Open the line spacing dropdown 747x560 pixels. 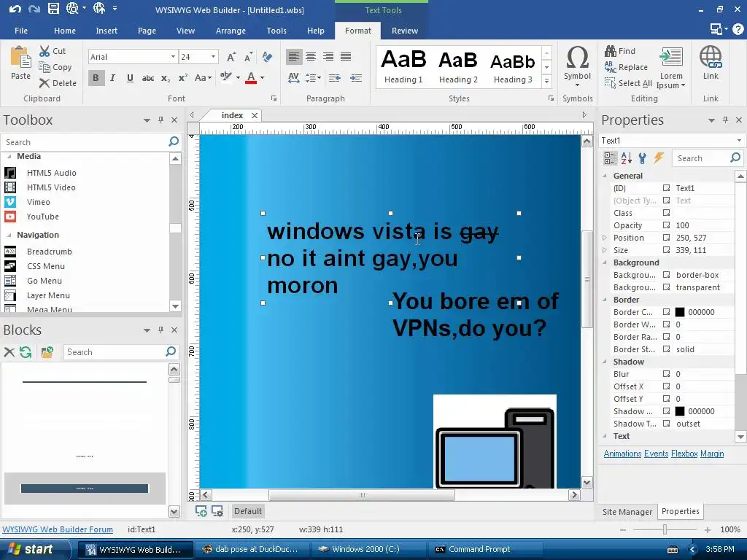(x=313, y=77)
